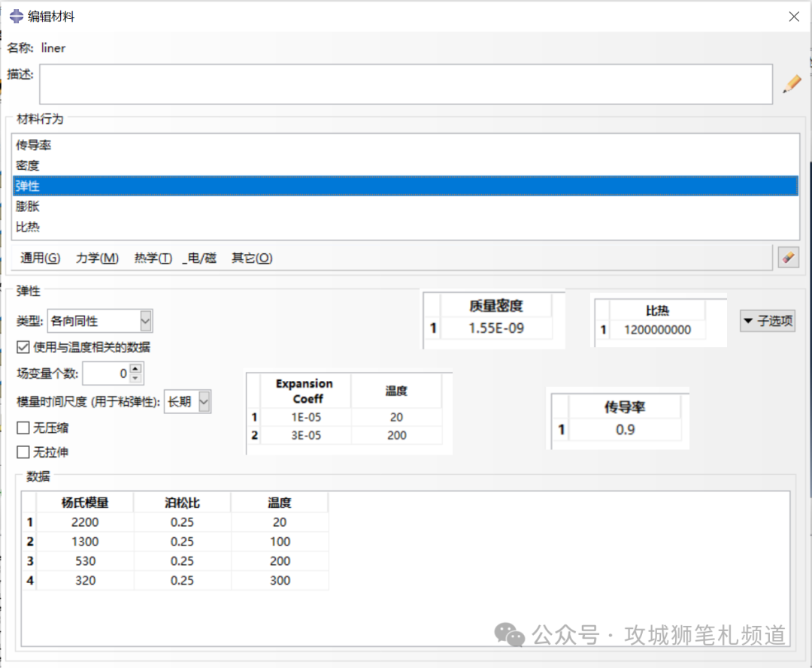This screenshot has width=812, height=668.
Task: Decrease 场变量个数 with down arrow
Action: point(135,378)
